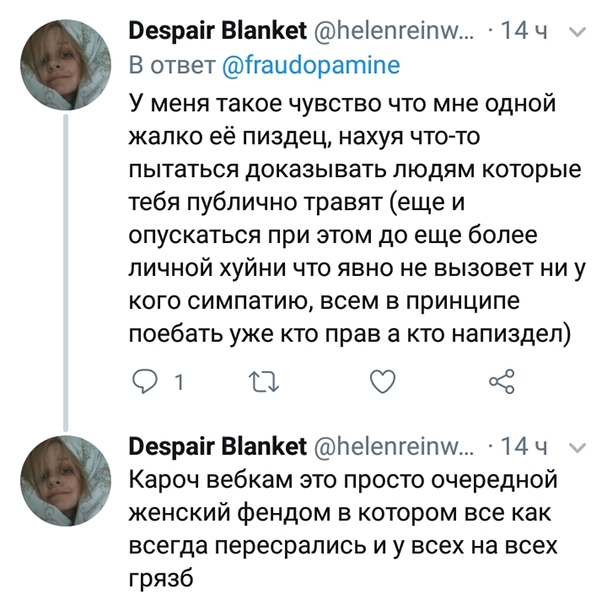Click the thread line connecting the tweets
Screen dimensions: 607x607
coord(67,260)
